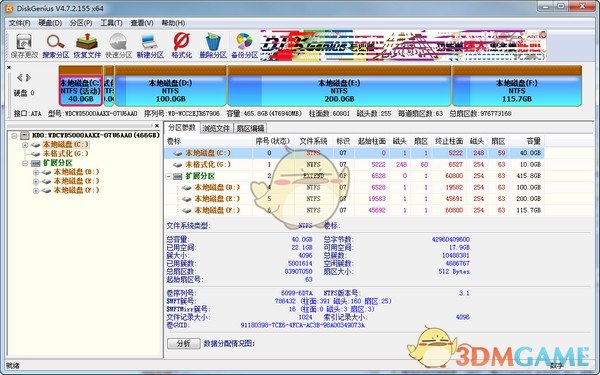Open the 分区(P) menu

tap(81, 23)
